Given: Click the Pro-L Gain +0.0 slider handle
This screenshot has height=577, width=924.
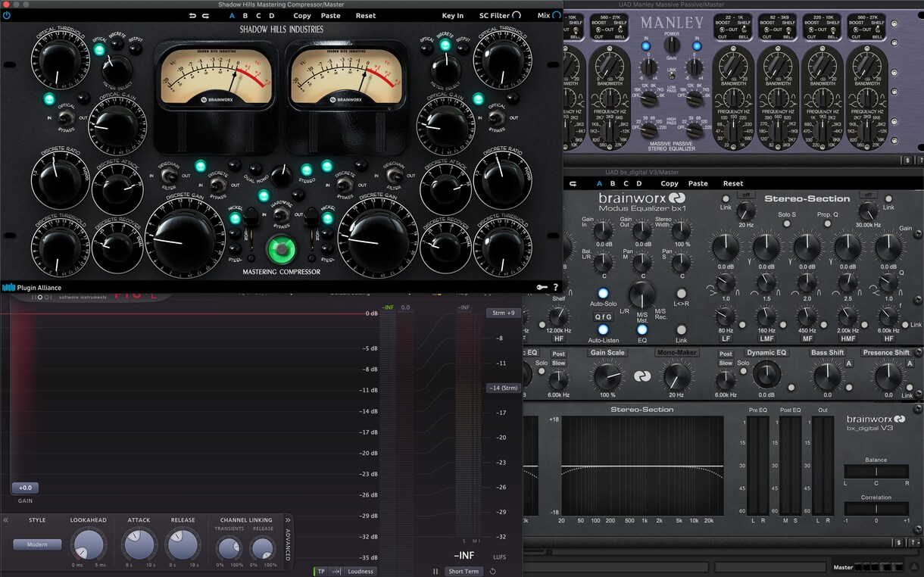Looking at the screenshot, I should click(x=25, y=488).
